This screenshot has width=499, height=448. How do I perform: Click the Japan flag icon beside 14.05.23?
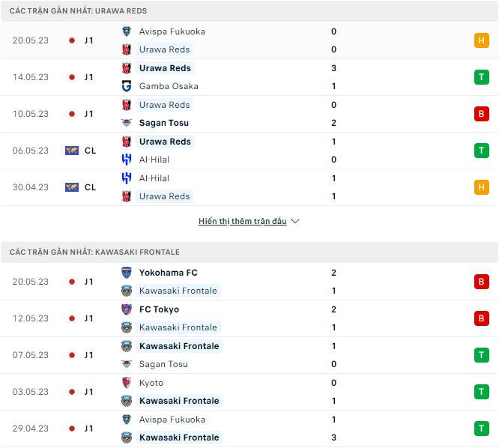tap(72, 77)
